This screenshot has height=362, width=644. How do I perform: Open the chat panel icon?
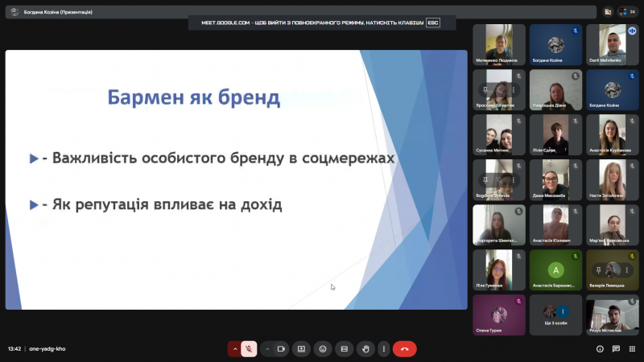(616, 349)
